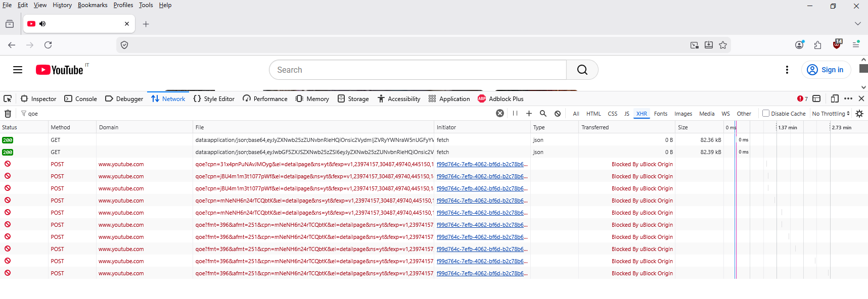This screenshot has width=868, height=299.
Task: Filter requests by HTML
Action: click(593, 114)
